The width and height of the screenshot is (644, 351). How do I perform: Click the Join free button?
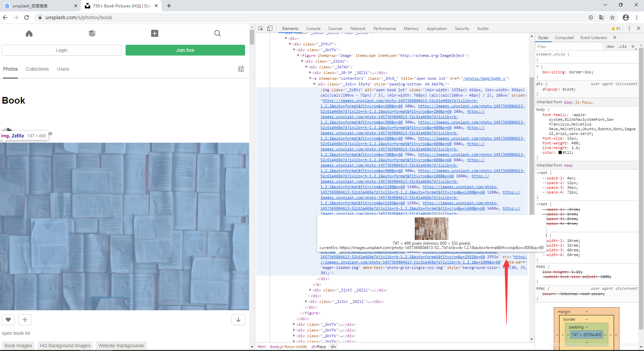click(x=185, y=50)
